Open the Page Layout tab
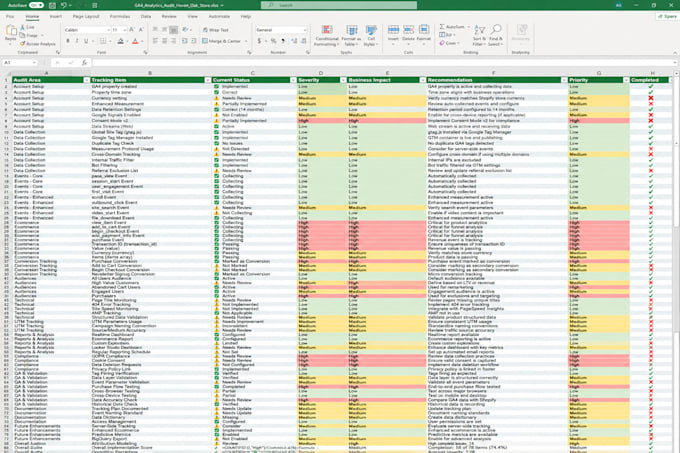680x453 pixels. click(86, 16)
